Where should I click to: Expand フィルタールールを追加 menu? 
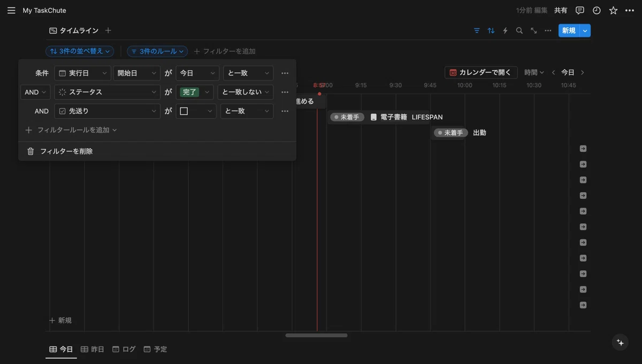pos(71,130)
